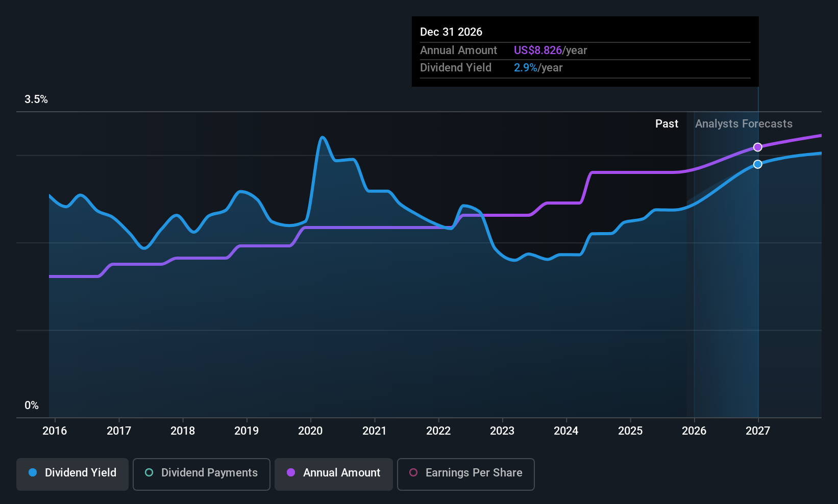Toggle the Dividend Yield series visibility
Image resolution: width=838 pixels, height=504 pixels.
click(x=72, y=474)
